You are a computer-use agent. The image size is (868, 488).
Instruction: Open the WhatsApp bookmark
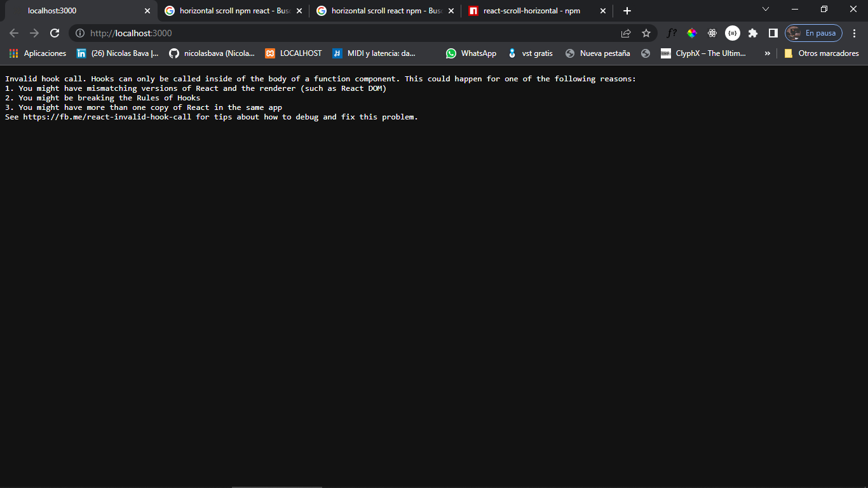pos(471,53)
